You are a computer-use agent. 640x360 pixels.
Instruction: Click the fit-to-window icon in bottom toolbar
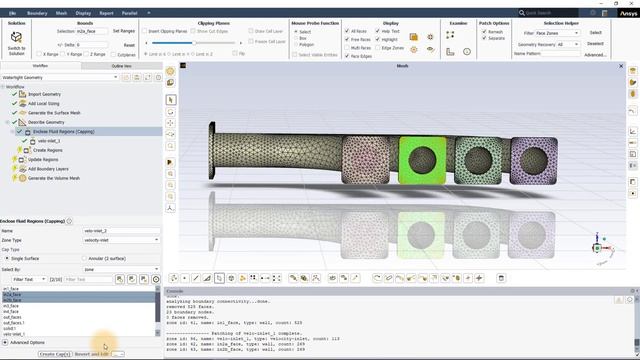[277, 278]
